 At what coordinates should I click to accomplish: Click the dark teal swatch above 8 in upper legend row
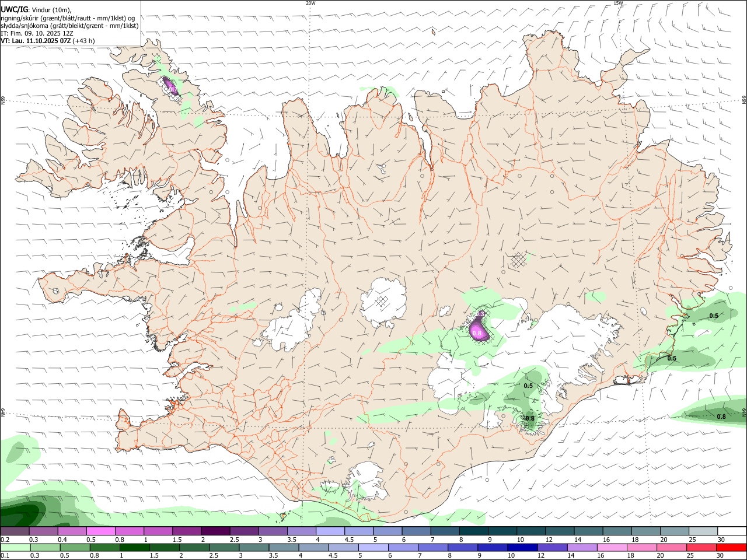pyautogui.click(x=474, y=531)
